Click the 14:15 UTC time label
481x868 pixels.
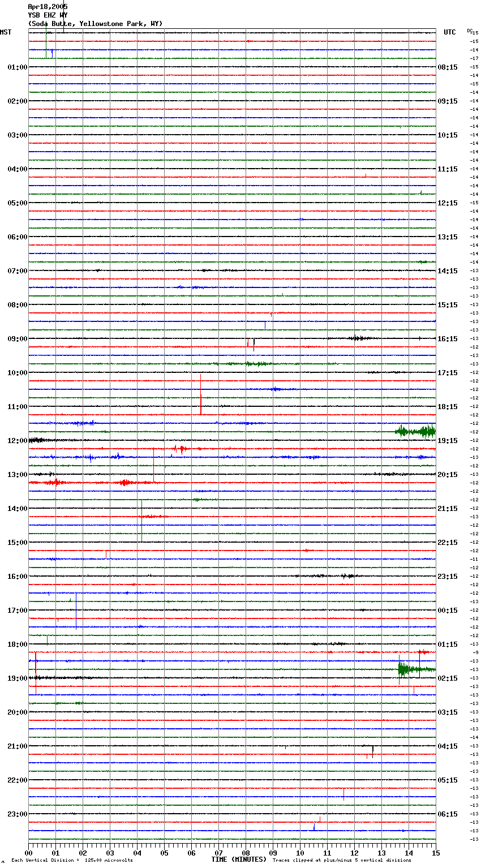coord(448,271)
